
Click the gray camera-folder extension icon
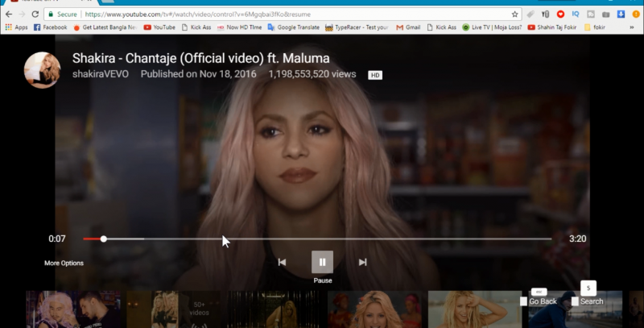(x=606, y=15)
